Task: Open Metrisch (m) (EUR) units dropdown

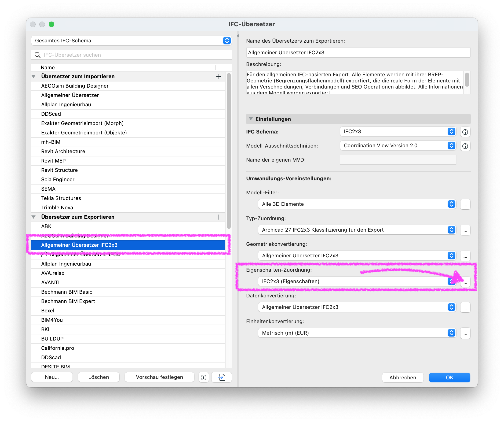Action: 357,333
